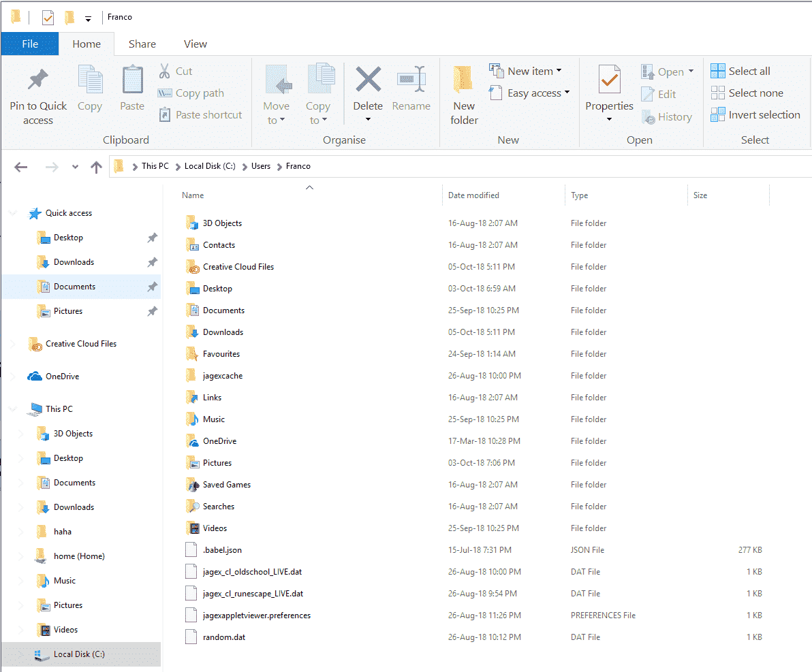
Task: Click the Copy path icon
Action: click(x=163, y=93)
